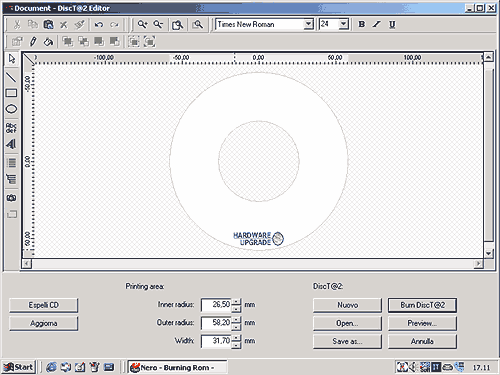
Task: Click the vertical scrollbar down arrow
Action: click(488, 253)
